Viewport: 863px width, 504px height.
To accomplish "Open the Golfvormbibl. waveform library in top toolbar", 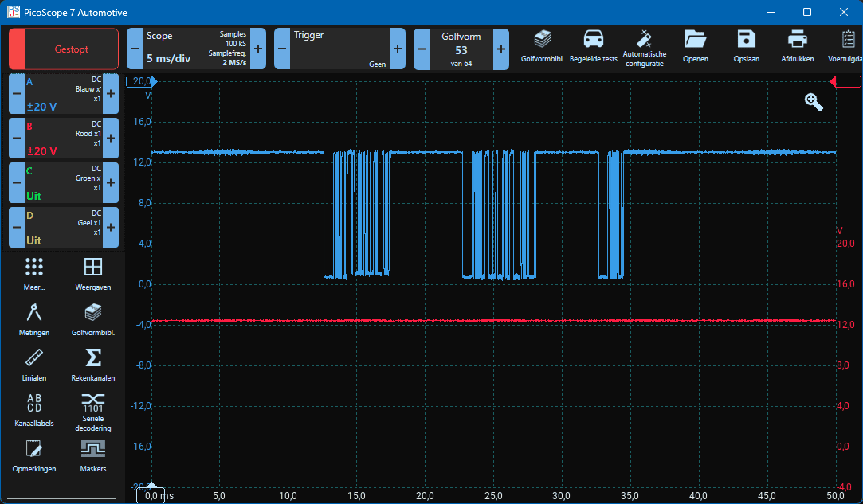I will (x=542, y=44).
